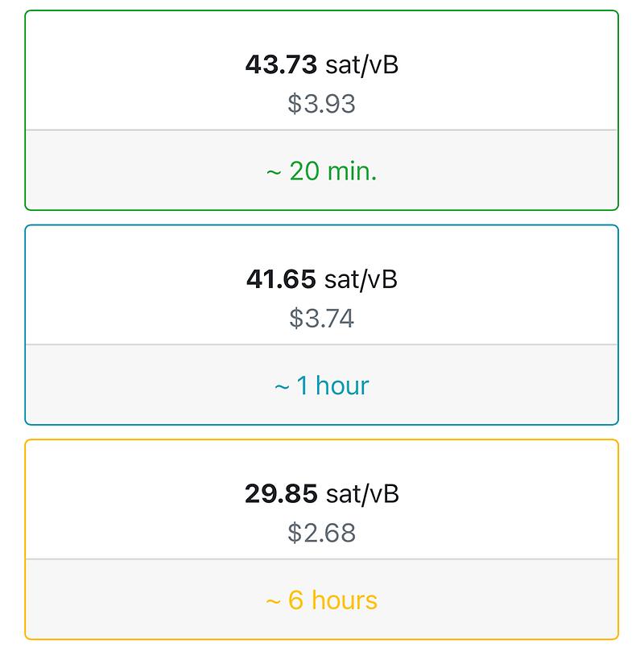Image resolution: width=644 pixels, height=647 pixels.
Task: Click the bold 29.85 number
Action: point(281,493)
